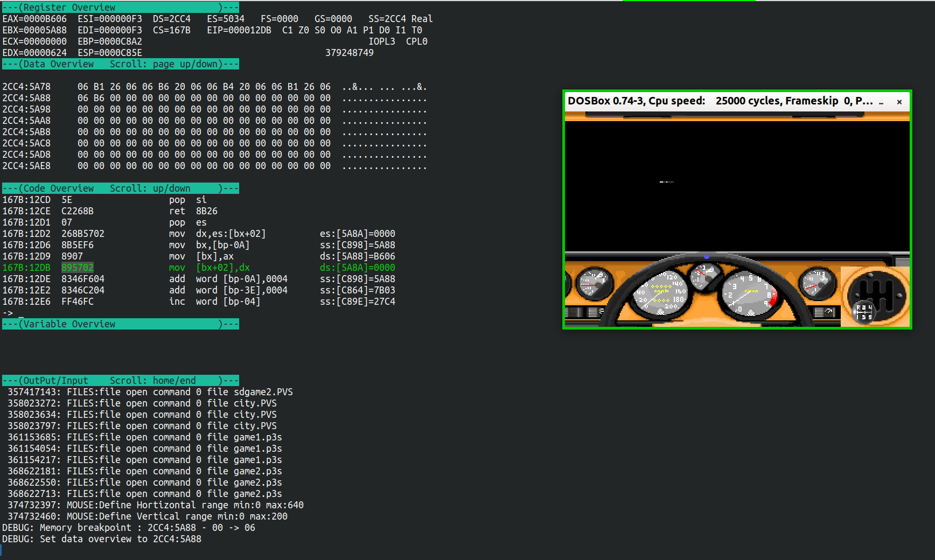
Task: Click log line 361153685 opening game1.p3s
Action: (x=145, y=437)
